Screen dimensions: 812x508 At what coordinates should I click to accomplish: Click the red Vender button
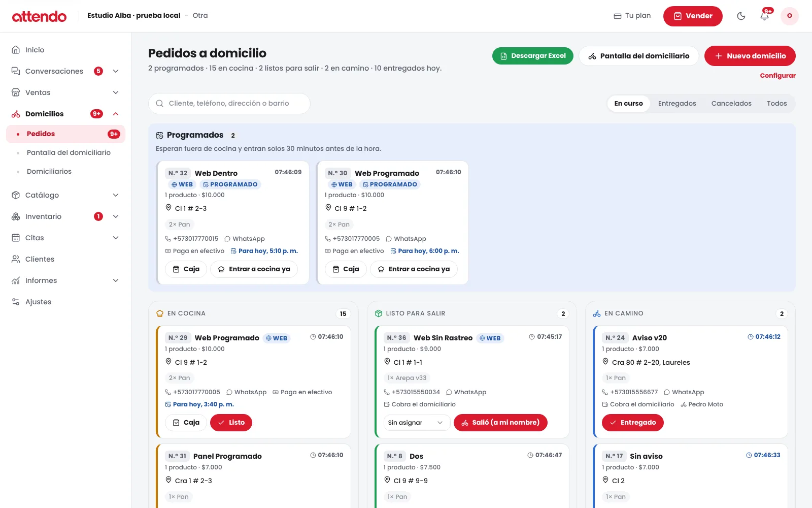coord(693,16)
